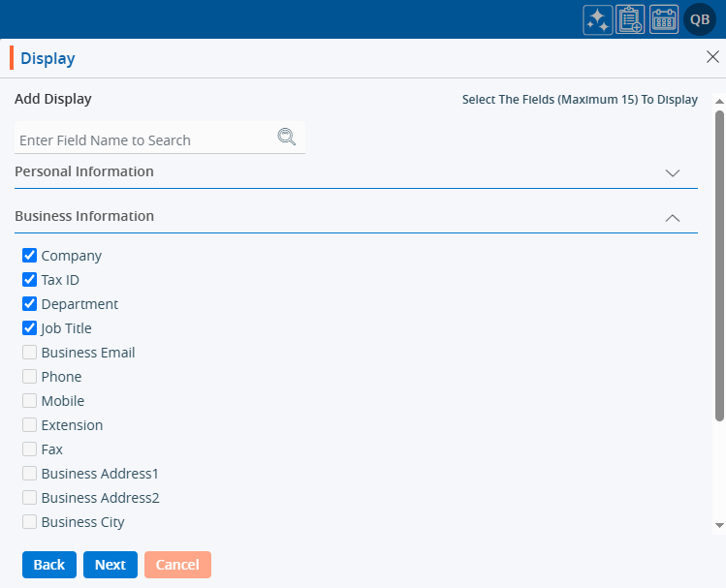Click Next to continue
The image size is (726, 588).
tap(110, 565)
